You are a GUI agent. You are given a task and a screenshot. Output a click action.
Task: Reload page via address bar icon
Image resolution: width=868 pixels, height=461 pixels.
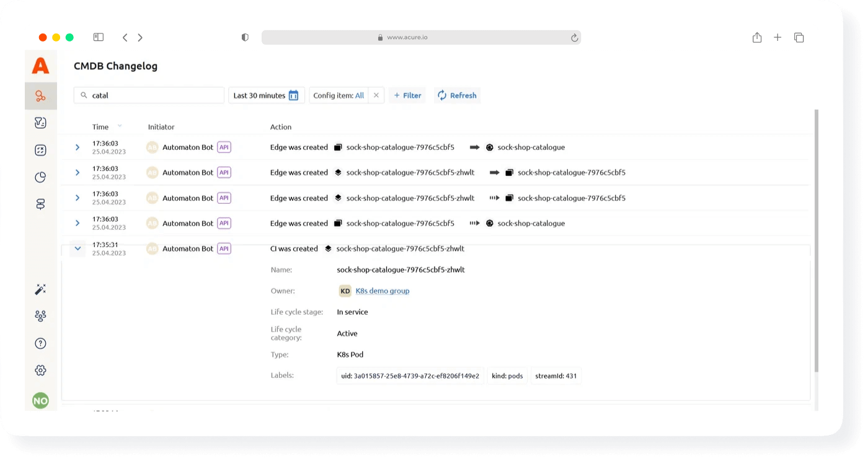(575, 37)
